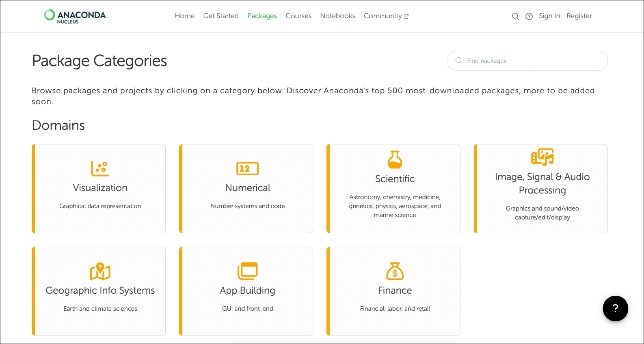Image resolution: width=644 pixels, height=344 pixels.
Task: Click the Numerical category number icon
Action: tap(247, 168)
